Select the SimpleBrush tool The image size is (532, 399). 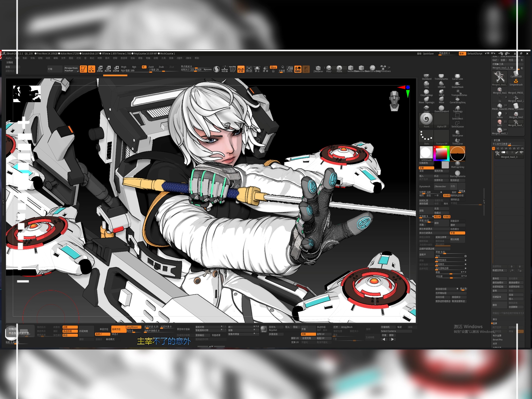click(x=516, y=82)
